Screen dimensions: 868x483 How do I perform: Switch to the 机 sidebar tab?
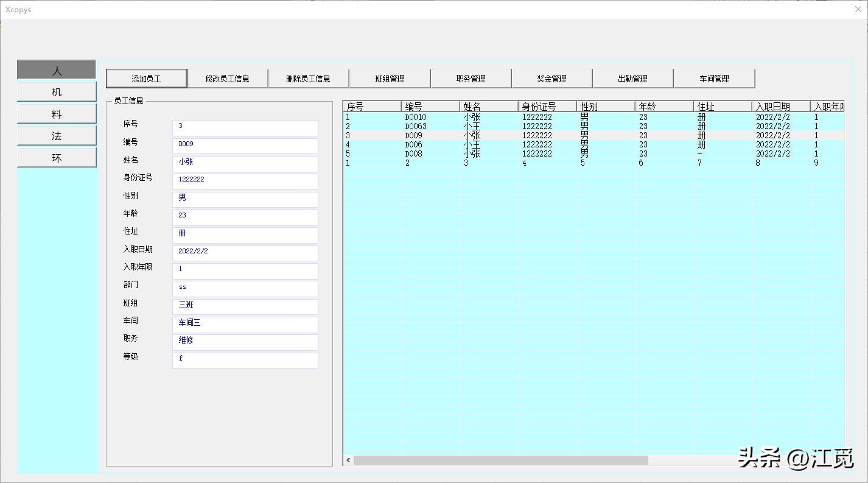57,92
